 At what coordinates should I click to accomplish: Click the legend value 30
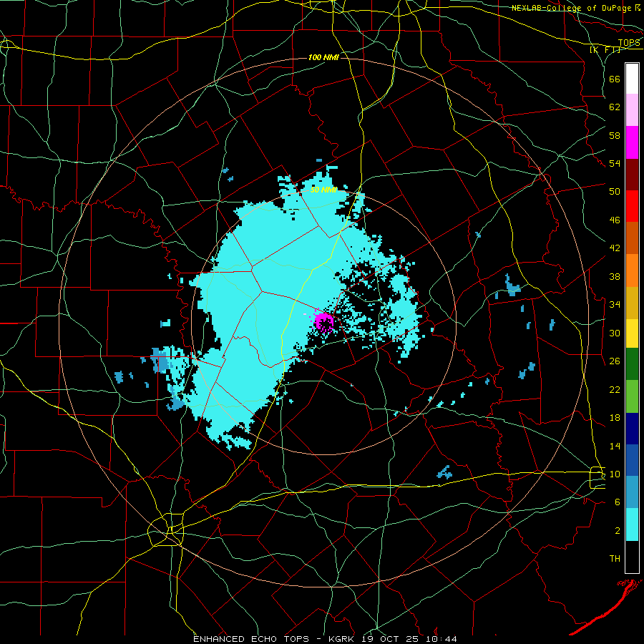615,333
